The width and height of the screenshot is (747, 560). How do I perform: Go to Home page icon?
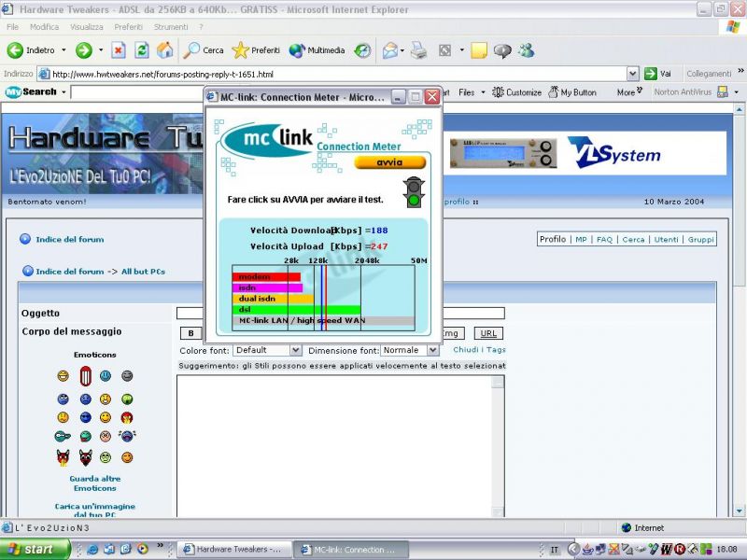coord(165,50)
